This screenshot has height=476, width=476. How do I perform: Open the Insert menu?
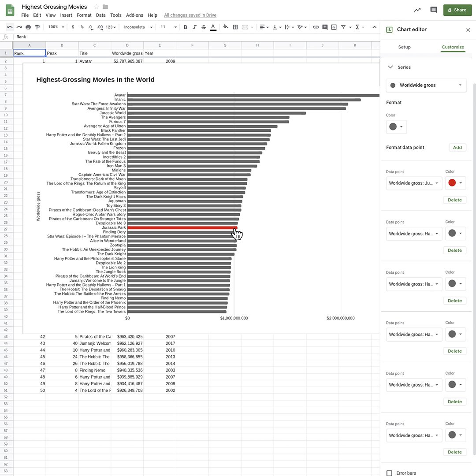(66, 15)
